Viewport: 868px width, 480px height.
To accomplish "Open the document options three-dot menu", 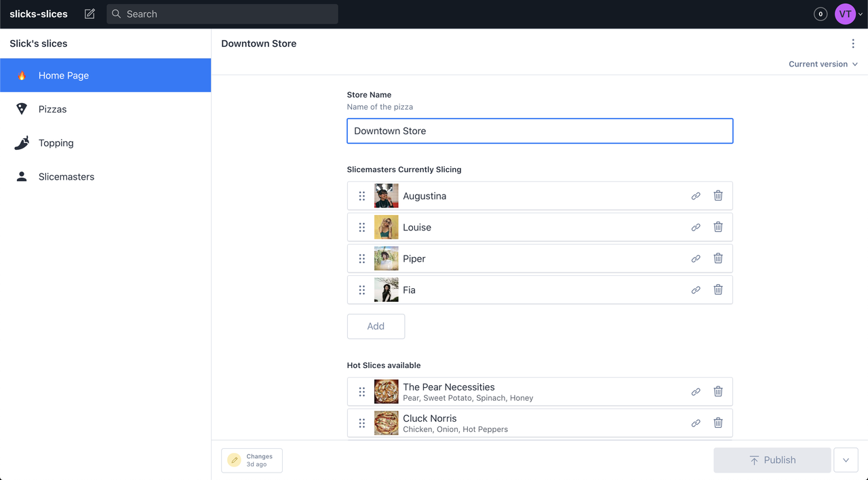I will [853, 43].
